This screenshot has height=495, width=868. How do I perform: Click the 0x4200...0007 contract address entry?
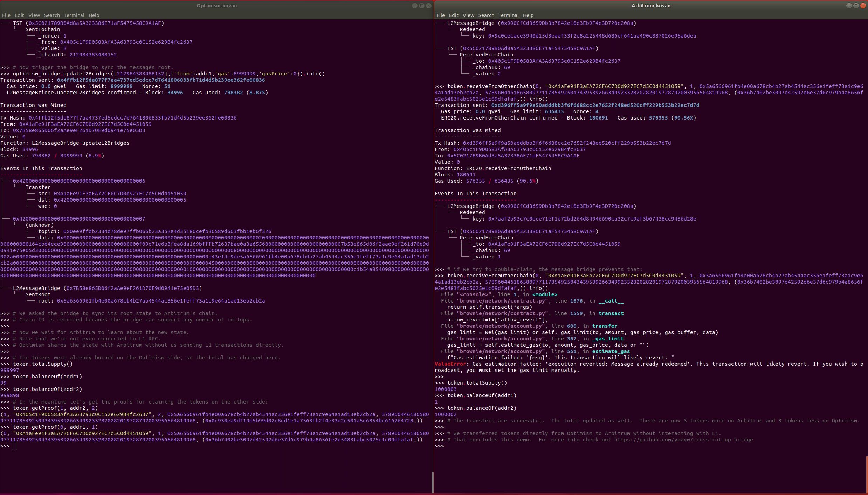click(79, 219)
